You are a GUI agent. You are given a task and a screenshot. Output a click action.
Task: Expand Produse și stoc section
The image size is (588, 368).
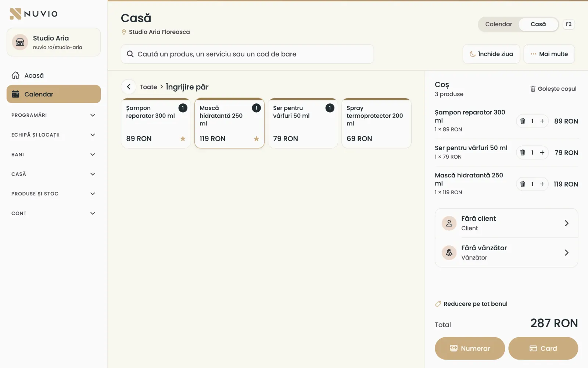tap(54, 194)
